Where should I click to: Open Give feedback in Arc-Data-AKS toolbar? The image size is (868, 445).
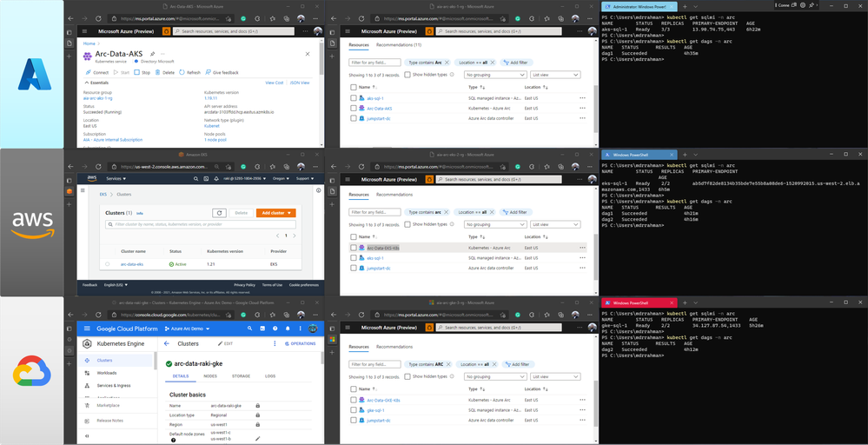(x=222, y=72)
